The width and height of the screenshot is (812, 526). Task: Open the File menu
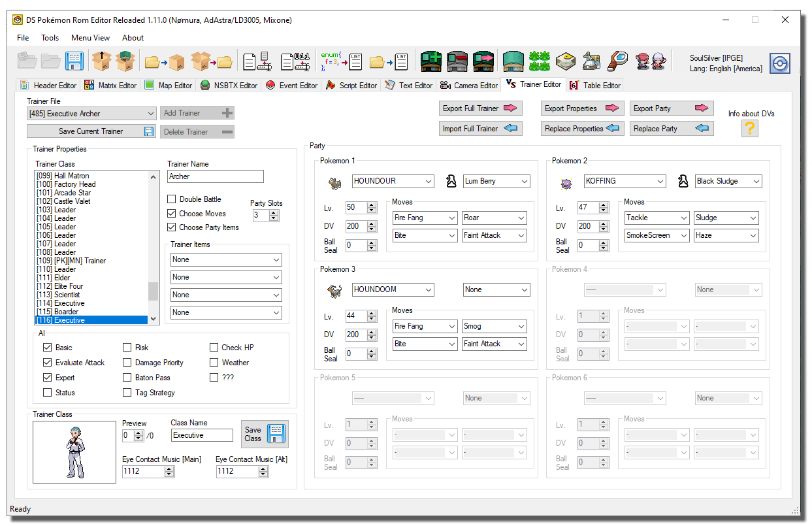click(x=23, y=38)
